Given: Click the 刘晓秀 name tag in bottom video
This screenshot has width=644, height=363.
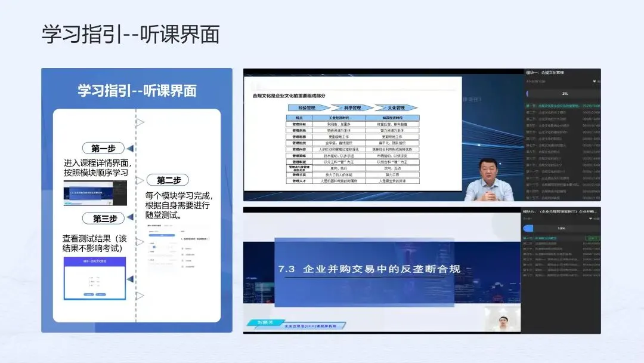Looking at the screenshot, I should (265, 322).
